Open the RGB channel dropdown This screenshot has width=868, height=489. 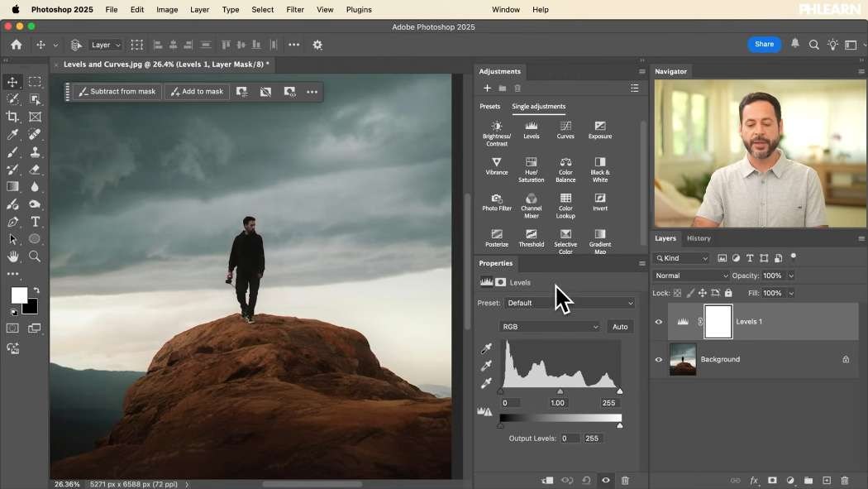pyautogui.click(x=549, y=327)
